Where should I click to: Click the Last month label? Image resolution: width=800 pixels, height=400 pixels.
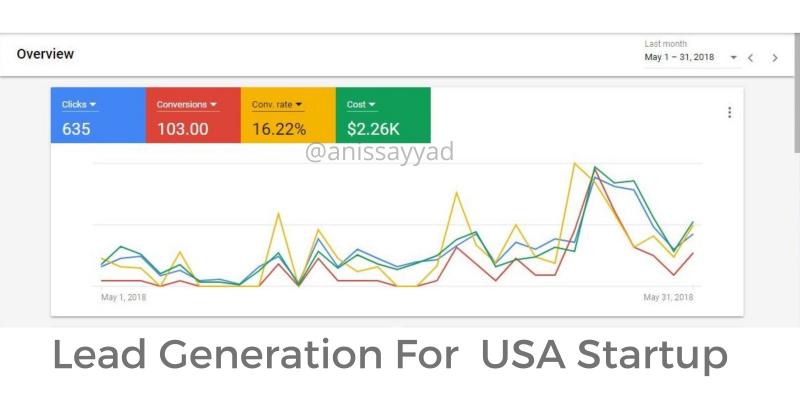point(665,44)
